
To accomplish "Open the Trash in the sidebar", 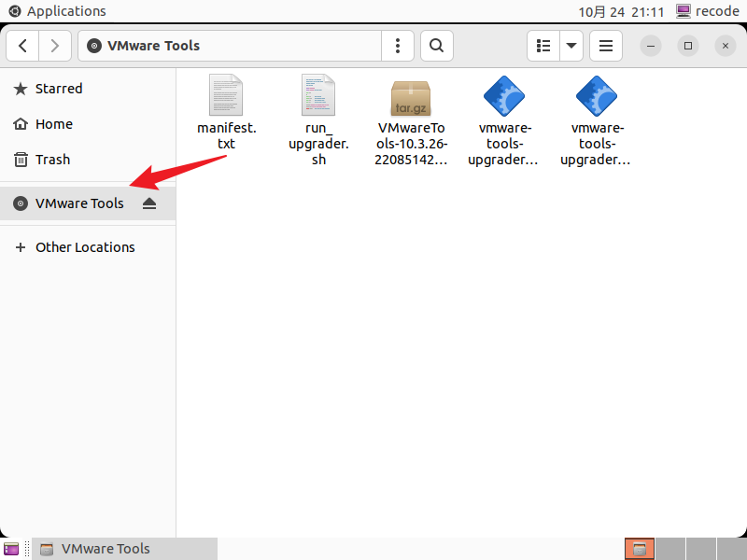I will tap(52, 160).
